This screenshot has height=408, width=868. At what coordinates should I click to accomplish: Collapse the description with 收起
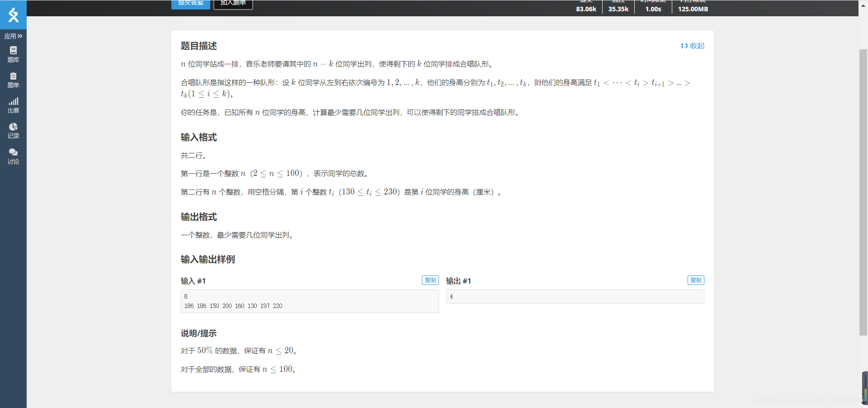tap(693, 46)
